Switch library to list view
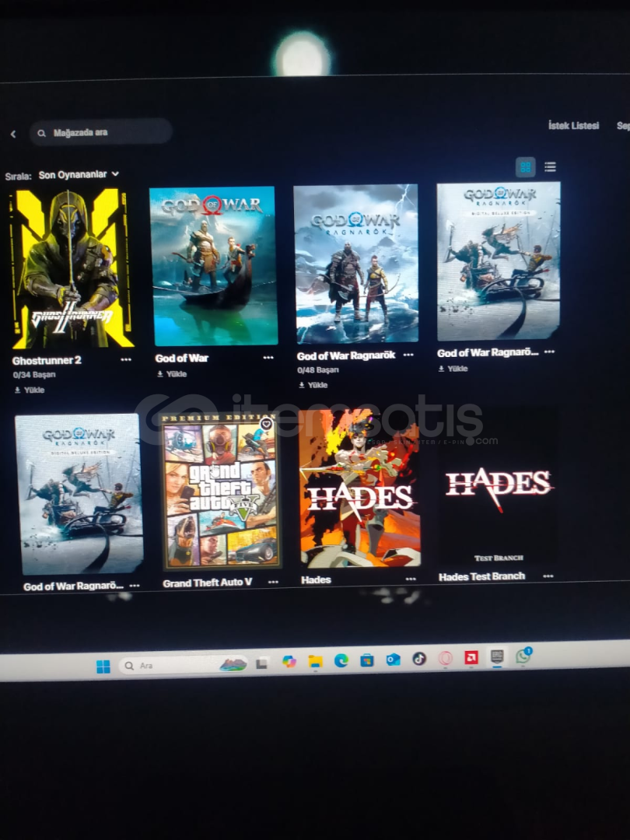Image resolution: width=630 pixels, height=840 pixels. point(550,167)
